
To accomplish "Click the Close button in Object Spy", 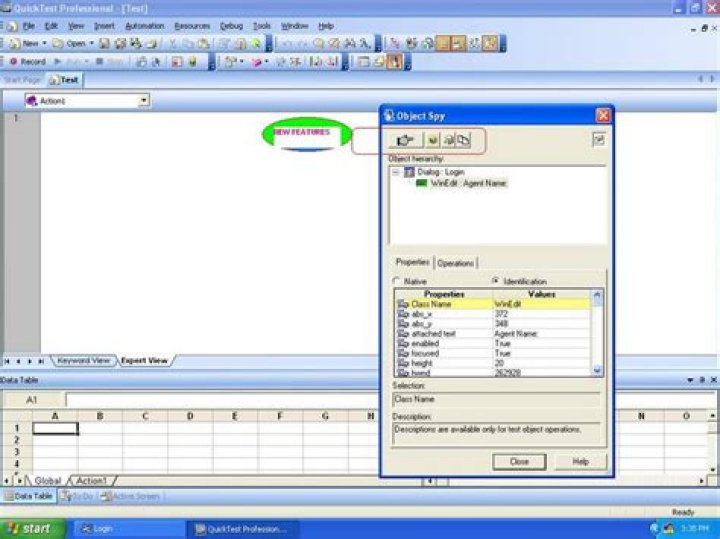I will pyautogui.click(x=519, y=461).
